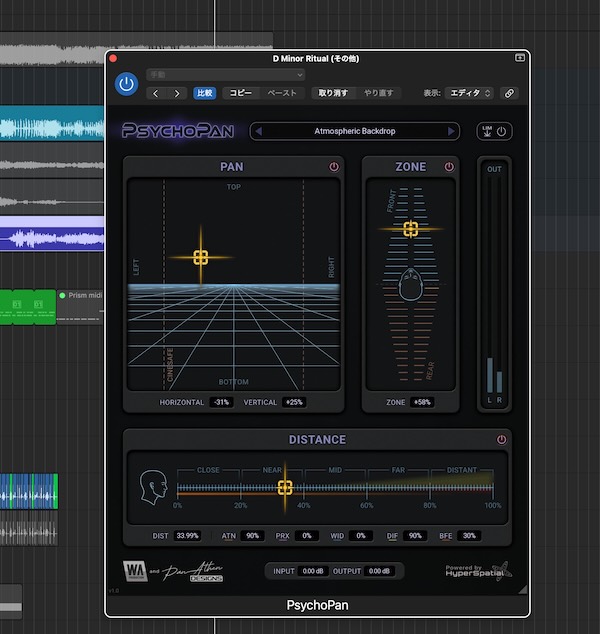
Task: Click the MID label on the distance scale
Action: (335, 470)
